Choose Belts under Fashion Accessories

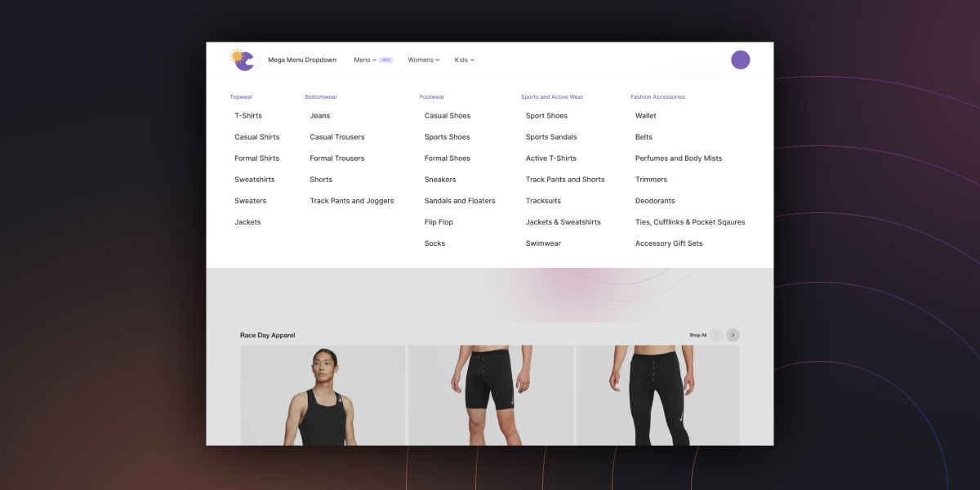(x=644, y=137)
